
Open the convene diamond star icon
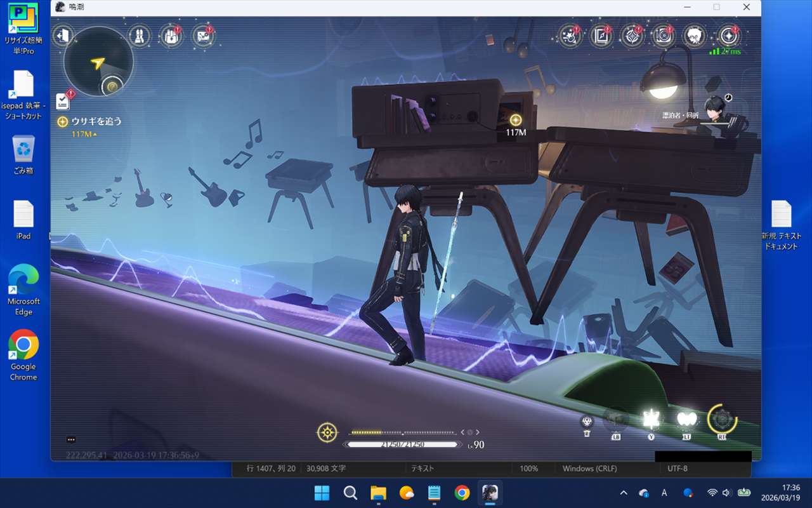(x=632, y=36)
